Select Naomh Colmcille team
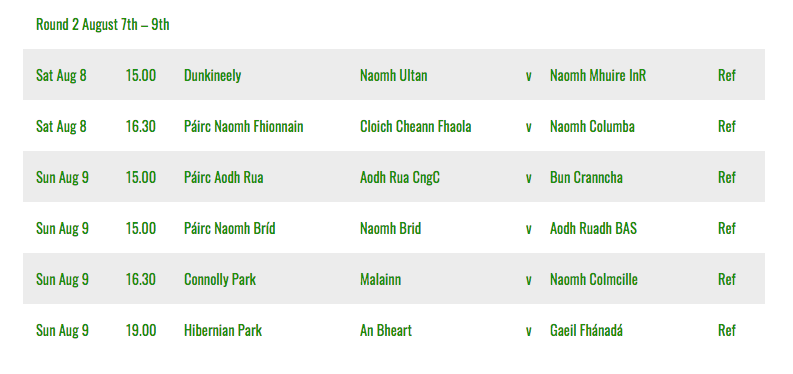This screenshot has width=793, height=374. point(594,279)
